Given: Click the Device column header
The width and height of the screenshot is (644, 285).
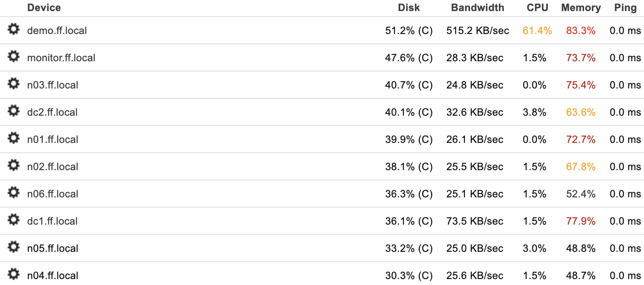Looking at the screenshot, I should [44, 8].
